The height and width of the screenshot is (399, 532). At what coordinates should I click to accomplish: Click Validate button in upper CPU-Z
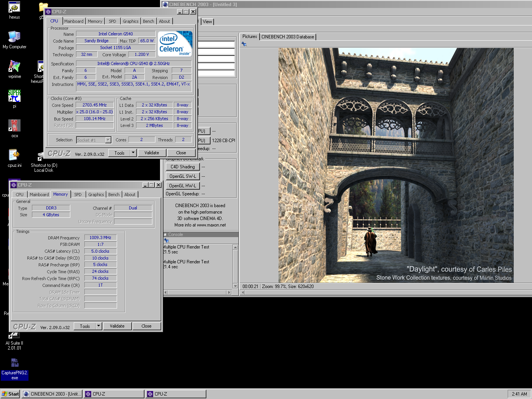click(x=152, y=153)
